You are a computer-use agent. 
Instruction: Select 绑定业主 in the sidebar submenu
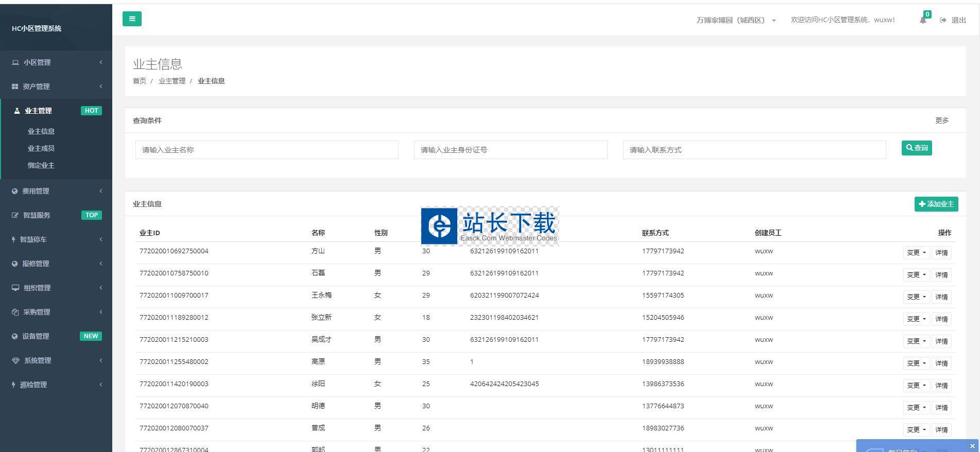pyautogui.click(x=41, y=165)
